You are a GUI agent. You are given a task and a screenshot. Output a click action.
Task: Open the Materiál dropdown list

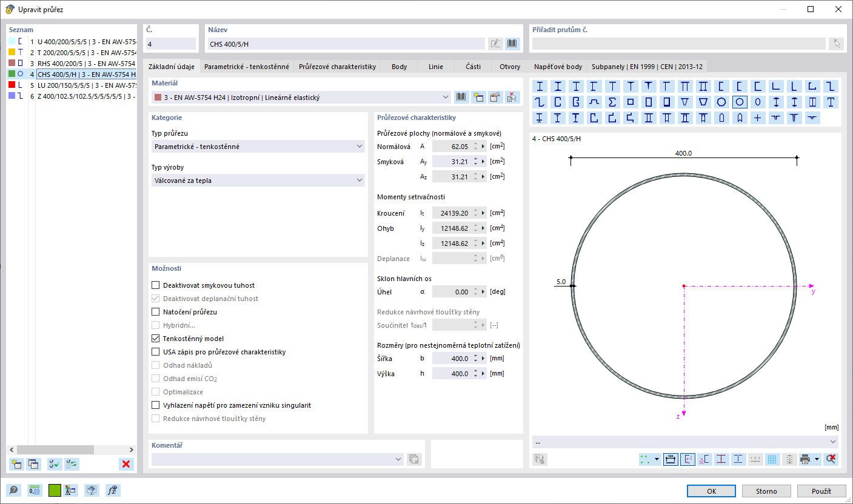tap(444, 97)
